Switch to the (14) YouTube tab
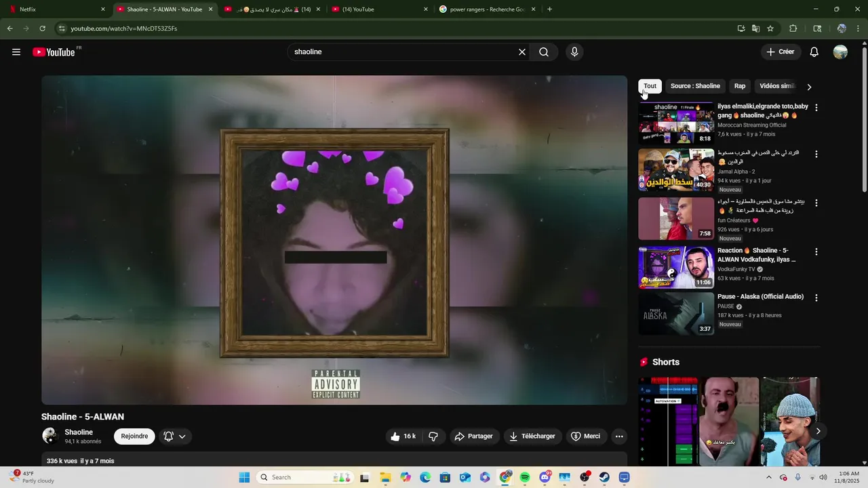This screenshot has height=488, width=868. tap(378, 9)
